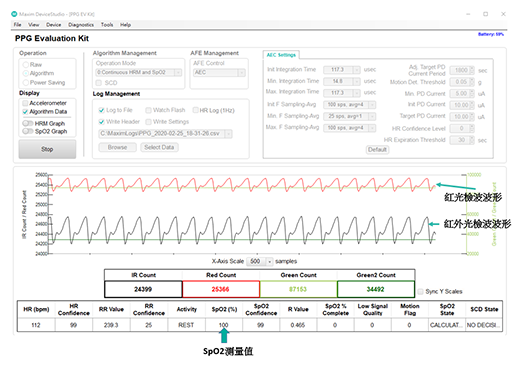Open the log file path dropdown
Viewport: 520px width, 365px height.
(x=165, y=134)
